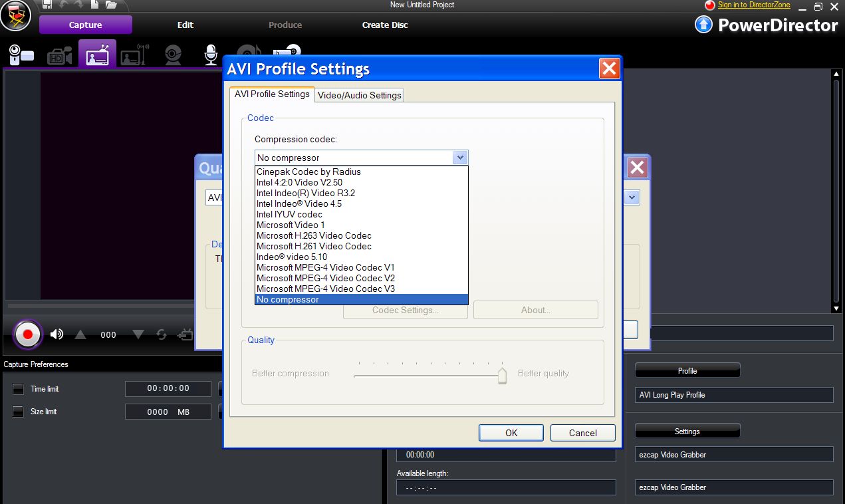Screen dimensions: 845x504
Task: Choose Intel IYUV codec
Action: 362,214
